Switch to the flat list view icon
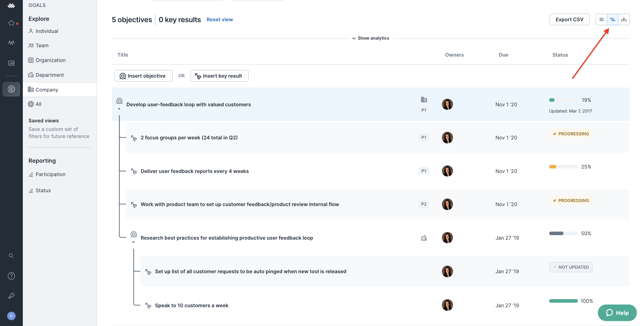This screenshot has height=326, width=644. coord(601,19)
